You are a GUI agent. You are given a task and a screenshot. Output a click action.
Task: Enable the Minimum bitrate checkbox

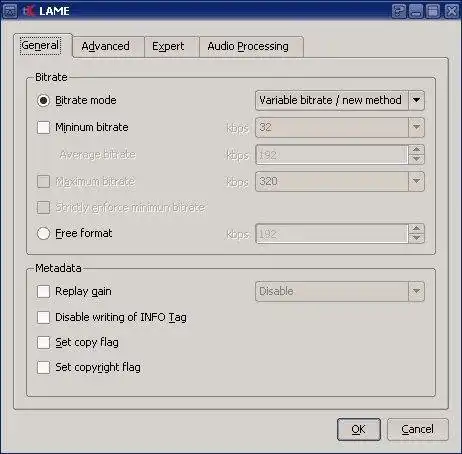43,127
